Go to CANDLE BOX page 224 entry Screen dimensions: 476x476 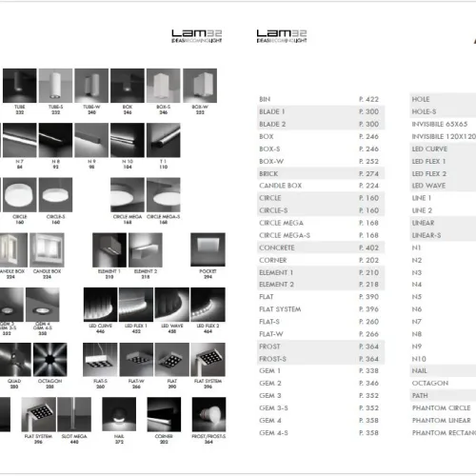[321, 186]
